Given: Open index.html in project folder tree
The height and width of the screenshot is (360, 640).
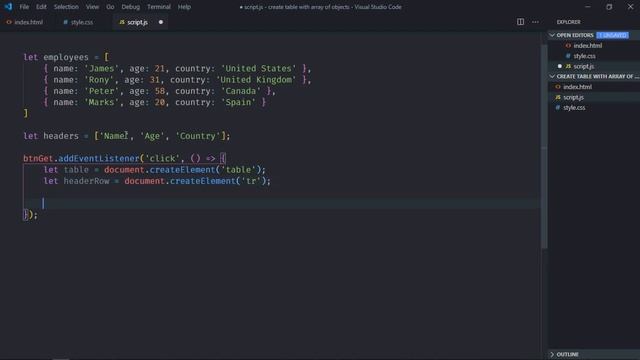Looking at the screenshot, I should (577, 87).
